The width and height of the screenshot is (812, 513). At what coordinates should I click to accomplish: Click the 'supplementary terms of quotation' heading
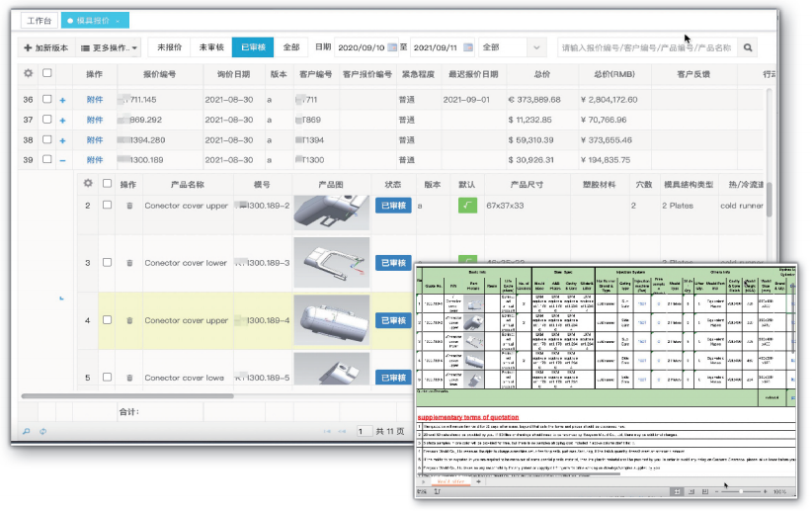(x=468, y=417)
